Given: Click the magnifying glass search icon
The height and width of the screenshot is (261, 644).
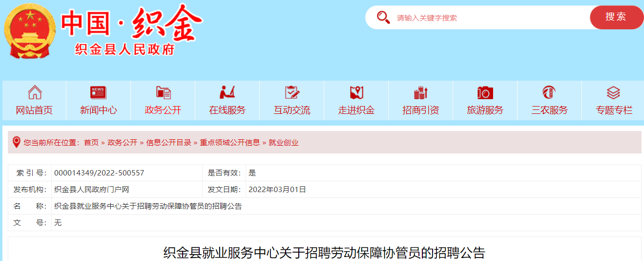Looking at the screenshot, I should (383, 18).
